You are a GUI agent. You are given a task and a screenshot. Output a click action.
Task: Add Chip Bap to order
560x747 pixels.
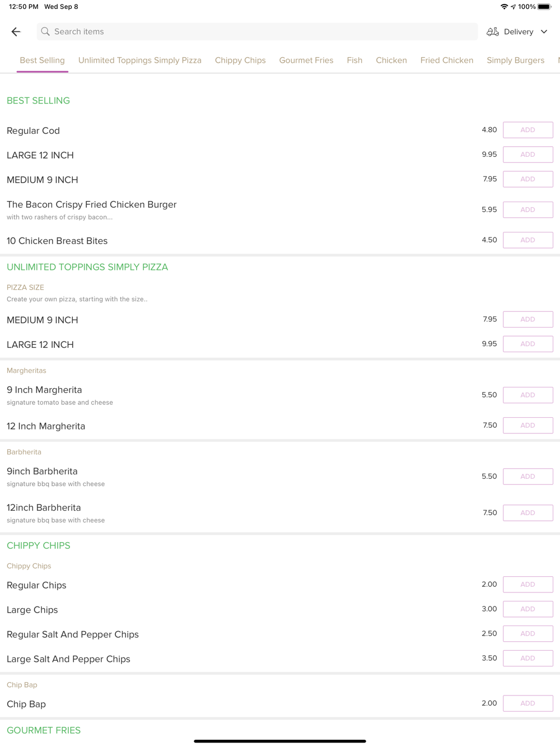pos(528,703)
